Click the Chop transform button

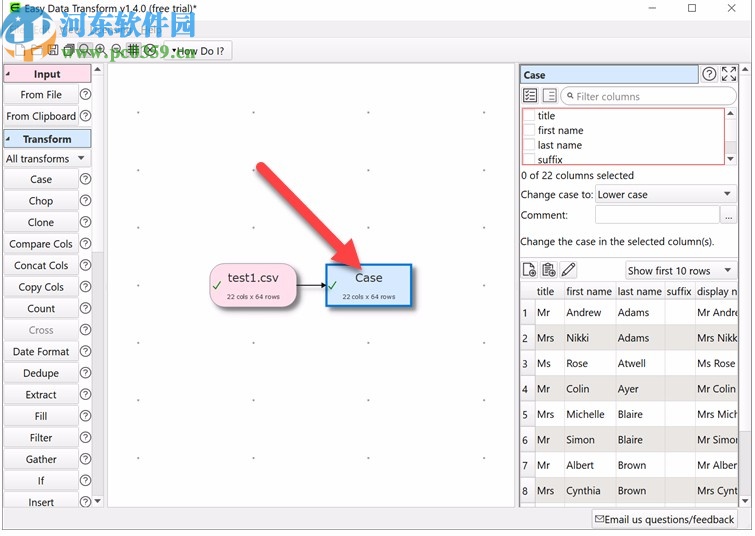[x=41, y=200]
